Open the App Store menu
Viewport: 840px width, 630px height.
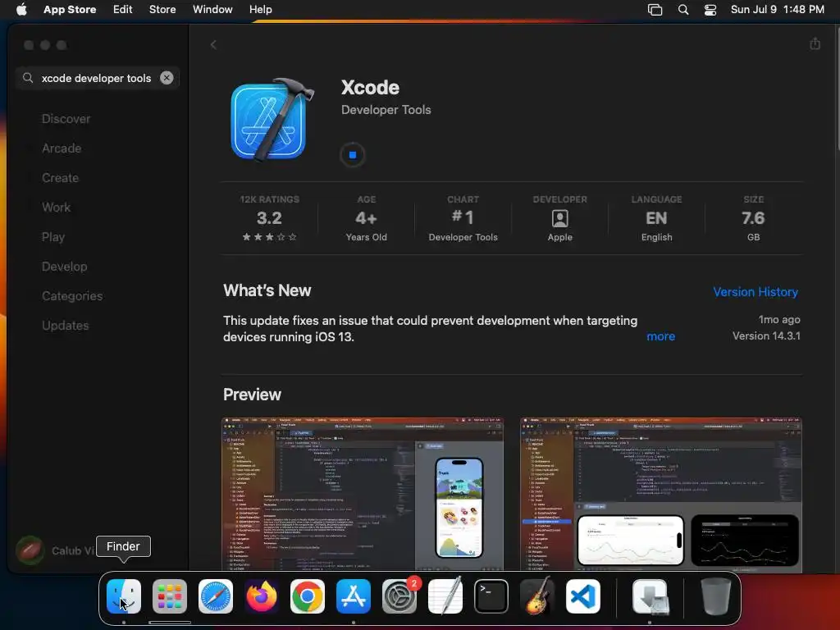click(70, 10)
